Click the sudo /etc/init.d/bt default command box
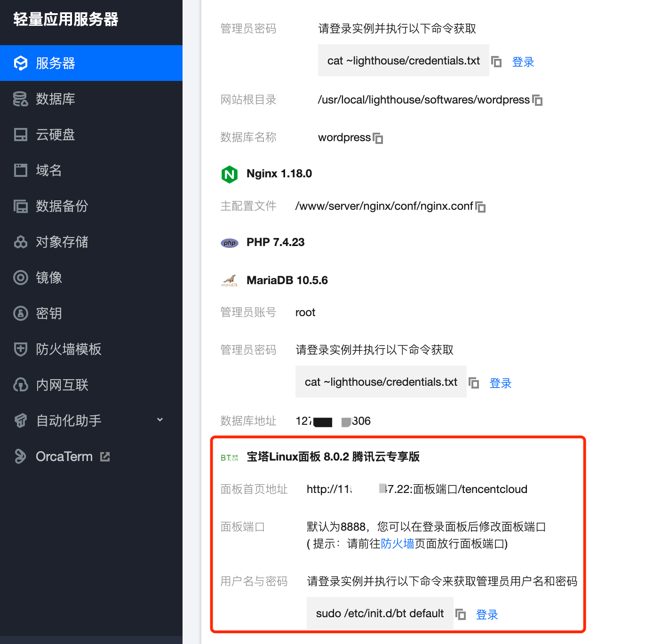The image size is (653, 644). 380,613
